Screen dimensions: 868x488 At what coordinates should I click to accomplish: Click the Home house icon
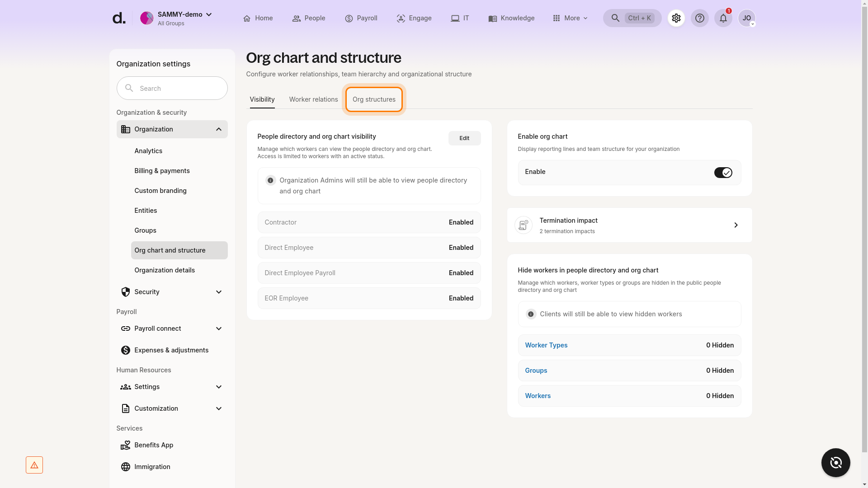[x=247, y=19]
